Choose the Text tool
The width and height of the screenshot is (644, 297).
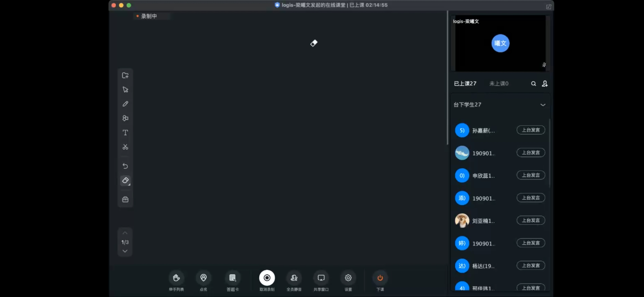pyautogui.click(x=125, y=133)
